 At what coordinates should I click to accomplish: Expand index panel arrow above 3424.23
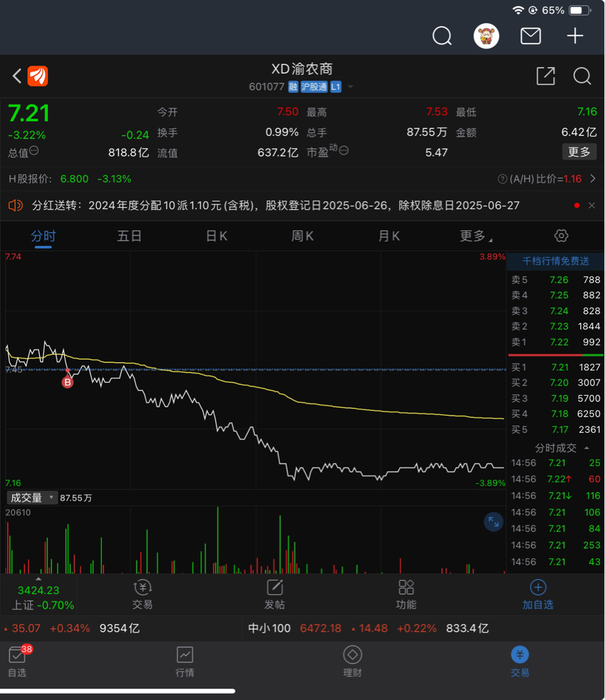coord(38,579)
